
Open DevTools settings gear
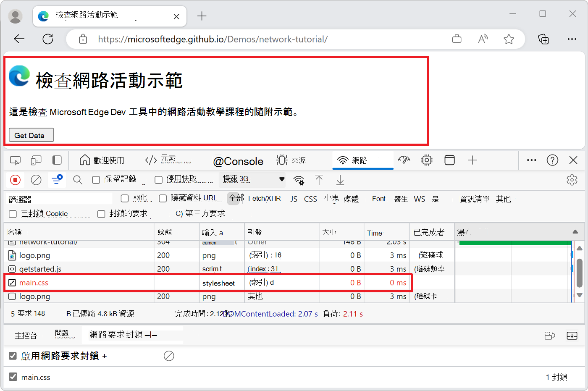coord(572,179)
